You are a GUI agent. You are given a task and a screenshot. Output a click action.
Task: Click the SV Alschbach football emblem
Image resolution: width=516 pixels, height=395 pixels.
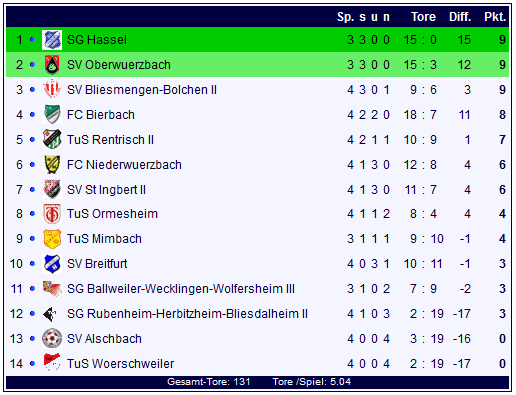coord(52,339)
